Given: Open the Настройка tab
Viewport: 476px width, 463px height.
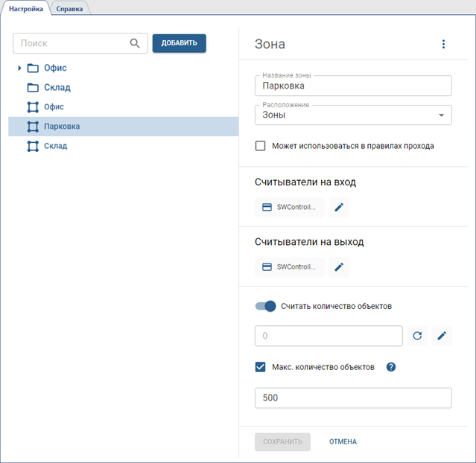Looking at the screenshot, I should [x=26, y=8].
